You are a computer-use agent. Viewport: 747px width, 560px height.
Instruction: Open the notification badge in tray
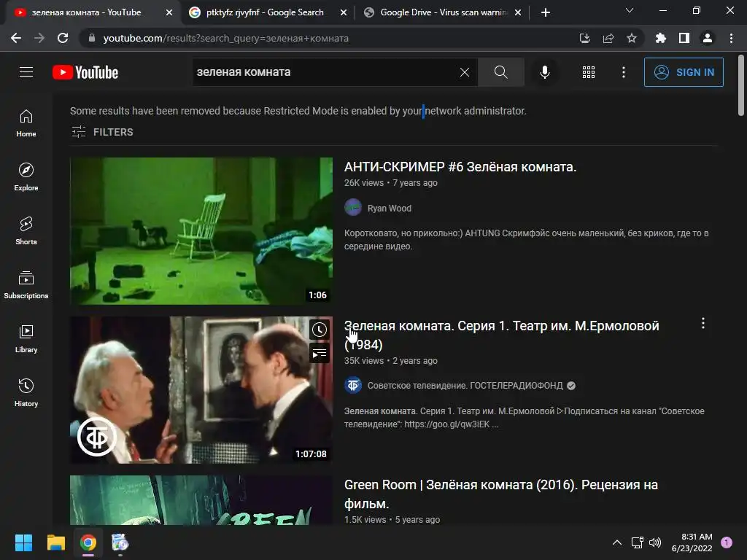click(x=727, y=542)
